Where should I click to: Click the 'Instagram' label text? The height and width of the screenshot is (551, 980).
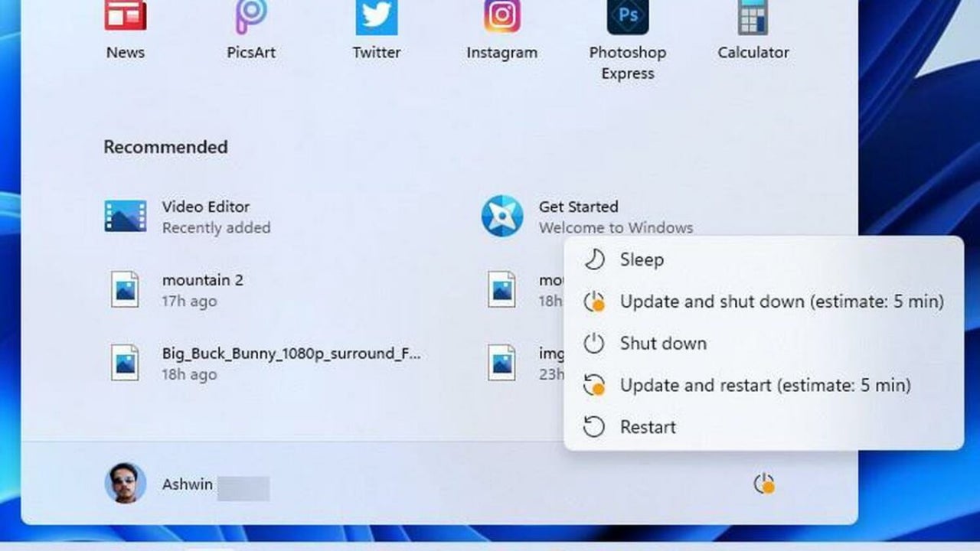[502, 53]
